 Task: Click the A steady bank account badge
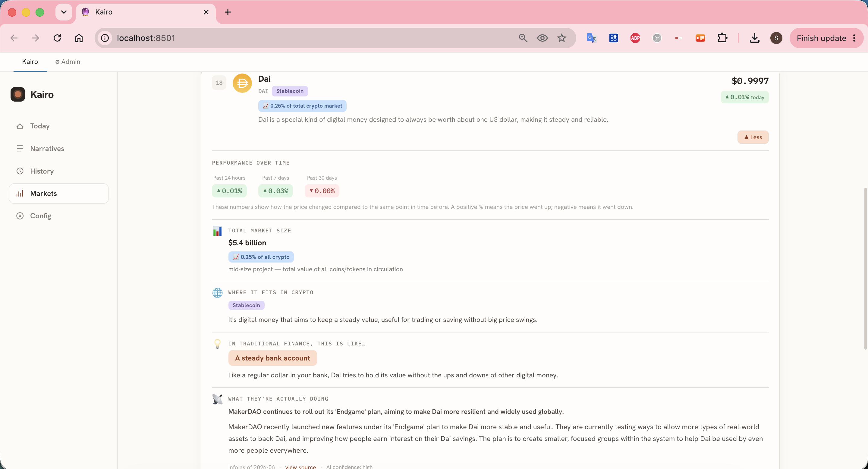pos(272,358)
